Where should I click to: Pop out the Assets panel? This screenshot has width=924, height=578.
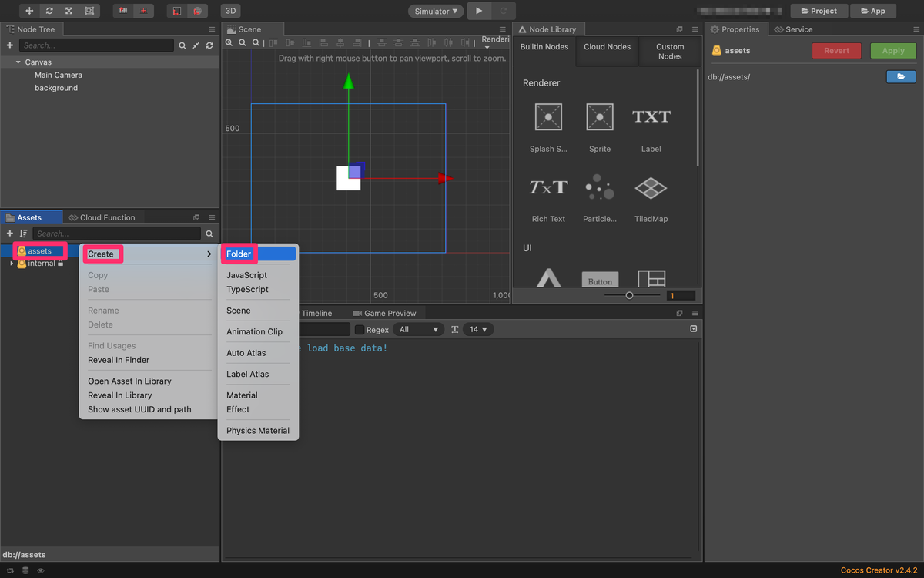(196, 217)
